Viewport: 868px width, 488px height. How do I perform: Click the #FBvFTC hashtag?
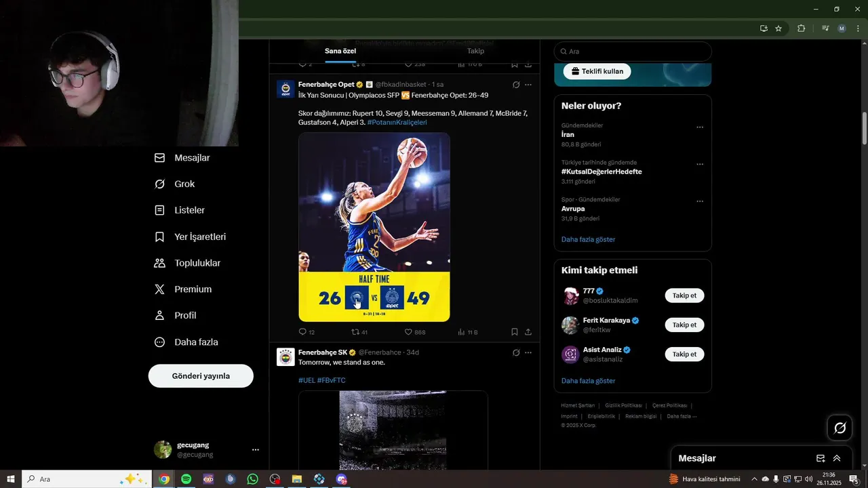click(x=332, y=380)
